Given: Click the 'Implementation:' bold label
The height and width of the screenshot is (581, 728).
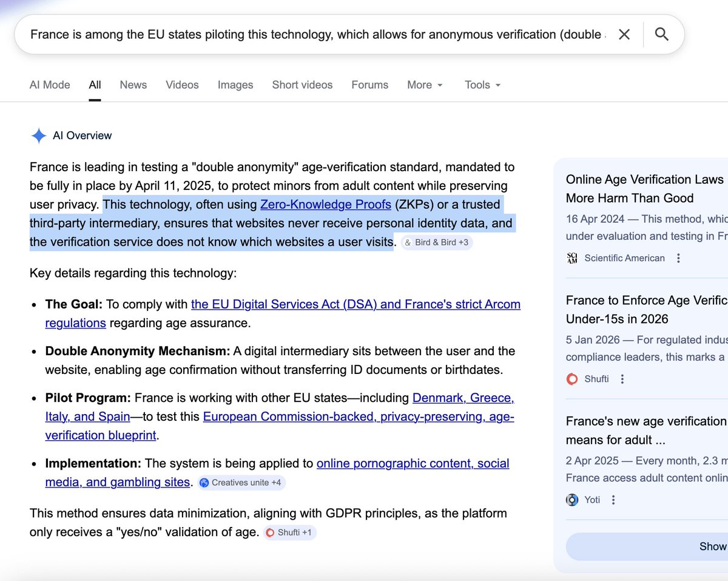Looking at the screenshot, I should (93, 464).
